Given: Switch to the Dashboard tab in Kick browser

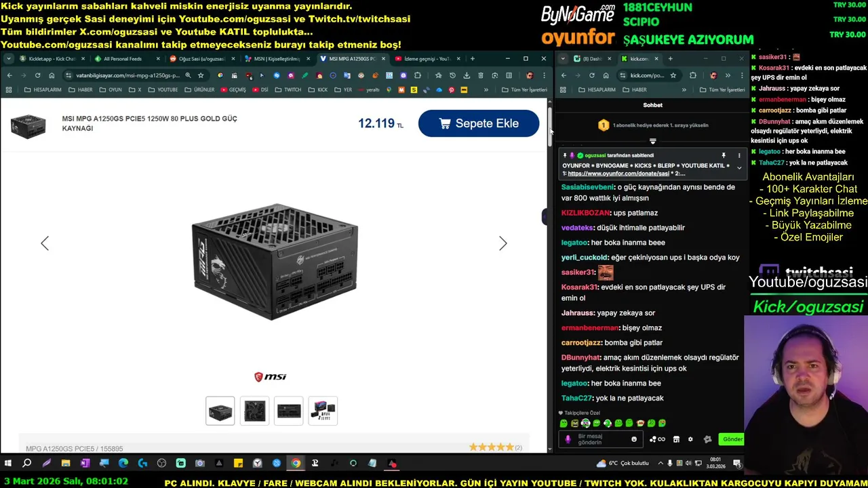Looking at the screenshot, I should 592,59.
